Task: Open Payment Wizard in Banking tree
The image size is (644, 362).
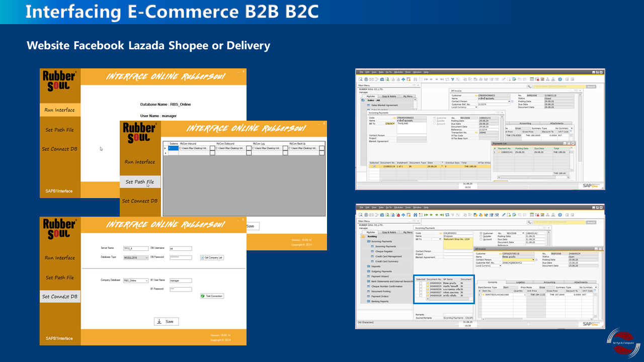Action: point(380,277)
